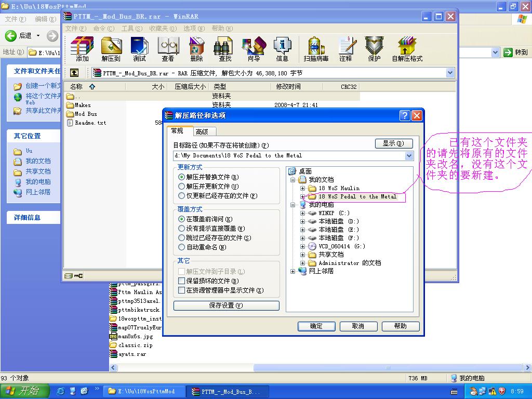Expand the WINXP (C:) drive node
Viewport: 532px width, 399px height.
click(303, 213)
